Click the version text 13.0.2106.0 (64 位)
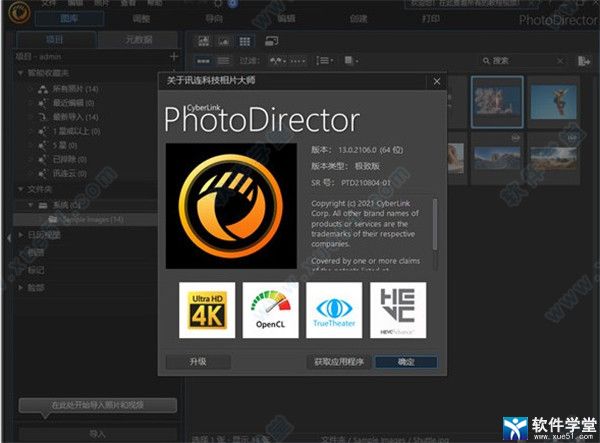600x443 pixels. click(x=371, y=150)
